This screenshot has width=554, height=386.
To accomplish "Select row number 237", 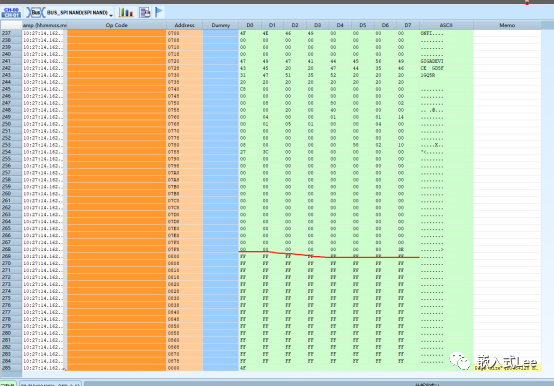I will (11, 33).
